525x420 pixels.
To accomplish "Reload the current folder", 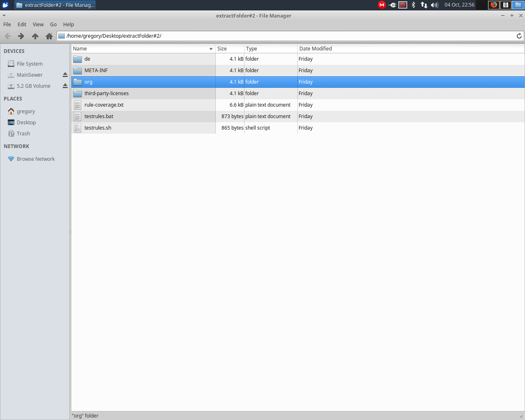I will click(519, 36).
